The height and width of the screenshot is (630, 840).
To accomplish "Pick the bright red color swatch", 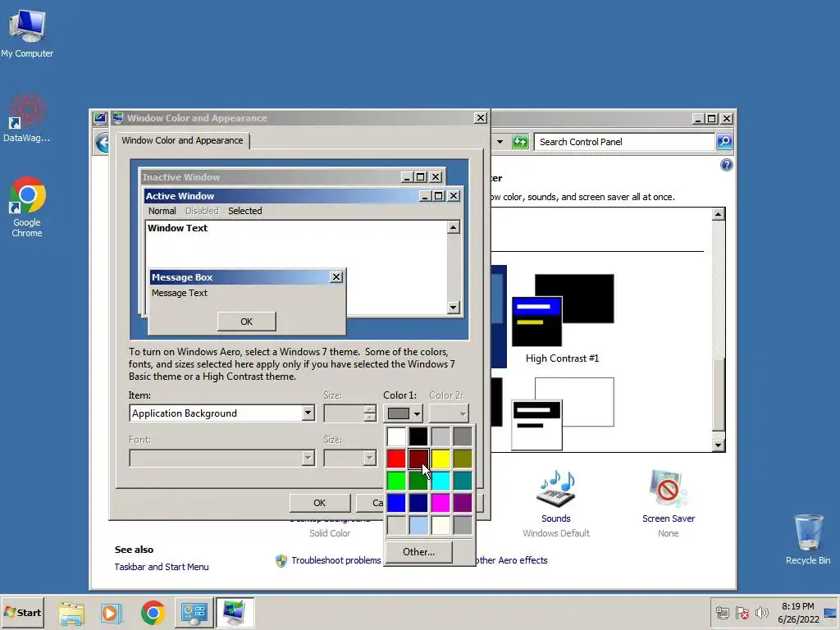I will [x=396, y=459].
